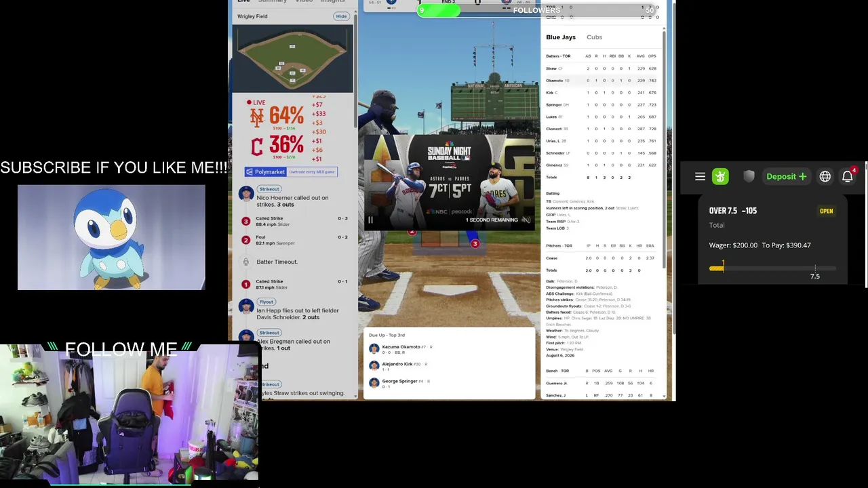The image size is (868, 488).
Task: Click the 'Due Up - Top 3rd' heading
Action: click(x=387, y=335)
